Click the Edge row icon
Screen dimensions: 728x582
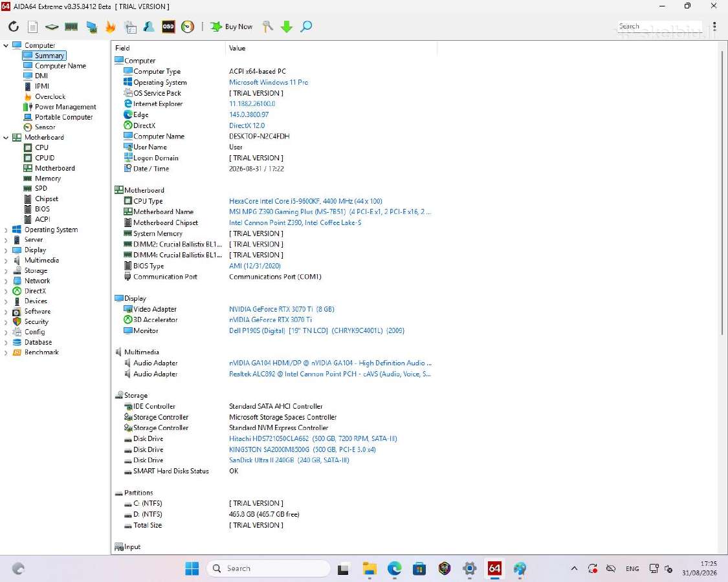coord(128,114)
